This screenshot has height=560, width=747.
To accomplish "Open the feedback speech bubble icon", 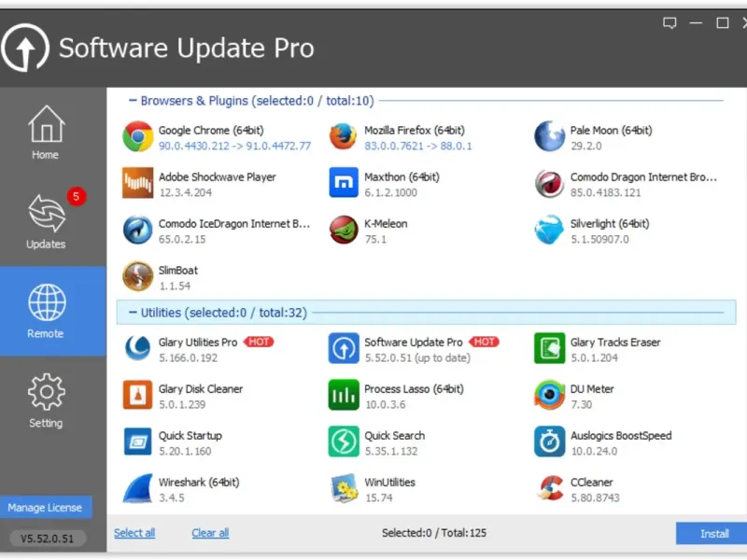I will click(x=669, y=22).
